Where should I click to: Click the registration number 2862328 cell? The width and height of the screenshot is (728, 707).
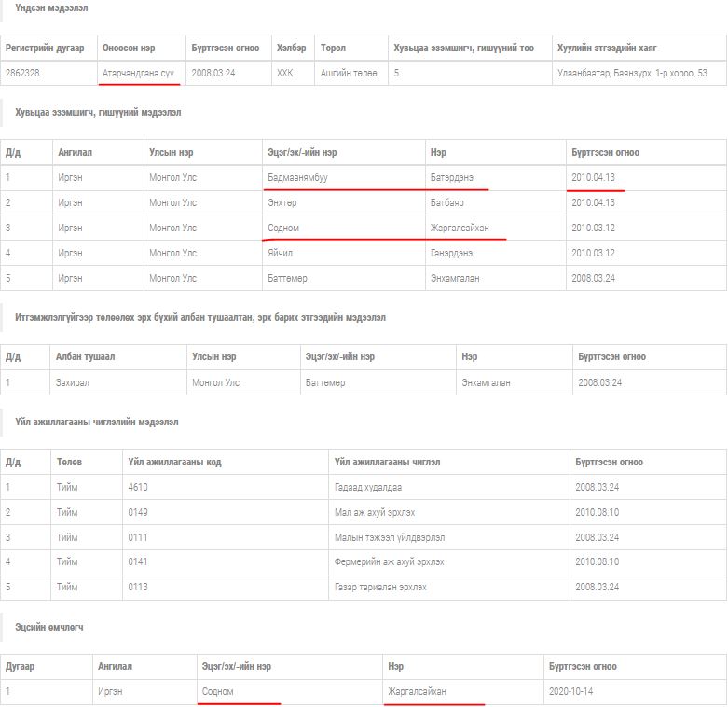point(22,73)
